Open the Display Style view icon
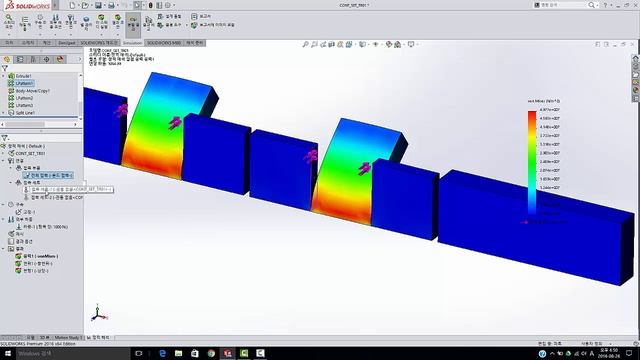The width and height of the screenshot is (640, 360). click(362, 44)
